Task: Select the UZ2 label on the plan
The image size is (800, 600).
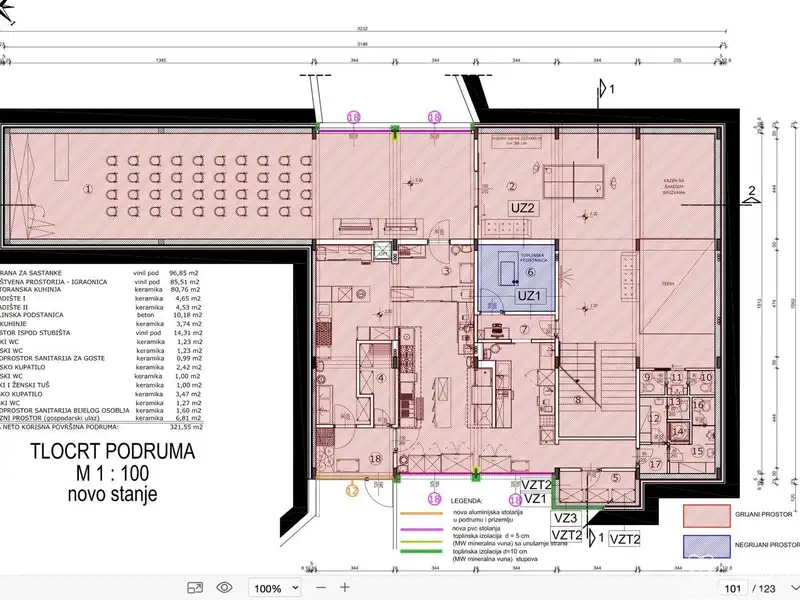Action: tap(527, 207)
